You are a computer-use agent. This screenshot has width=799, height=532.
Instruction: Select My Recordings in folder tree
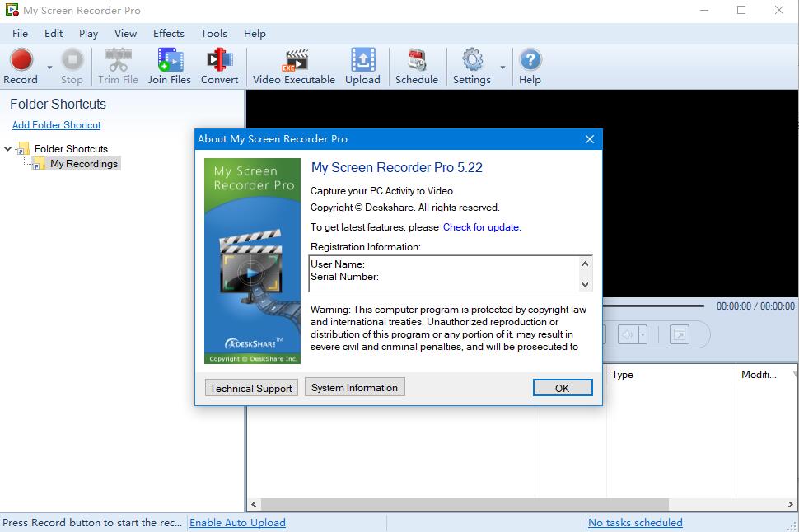(x=84, y=164)
